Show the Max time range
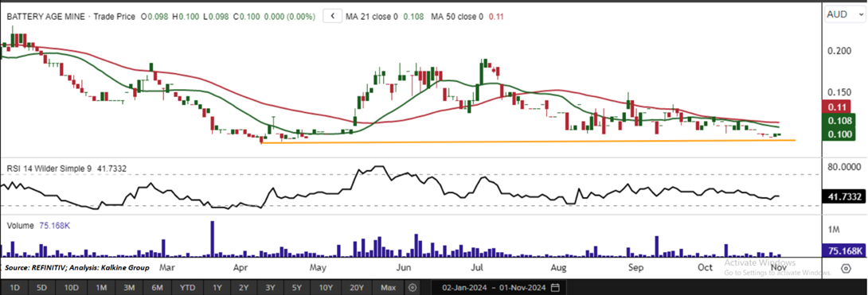The height and width of the screenshot is (295, 868). (x=389, y=288)
